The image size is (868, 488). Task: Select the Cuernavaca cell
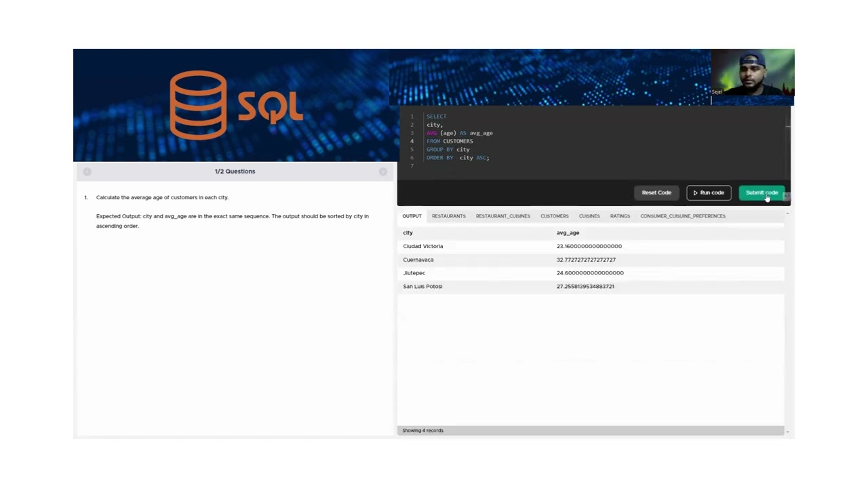point(418,260)
